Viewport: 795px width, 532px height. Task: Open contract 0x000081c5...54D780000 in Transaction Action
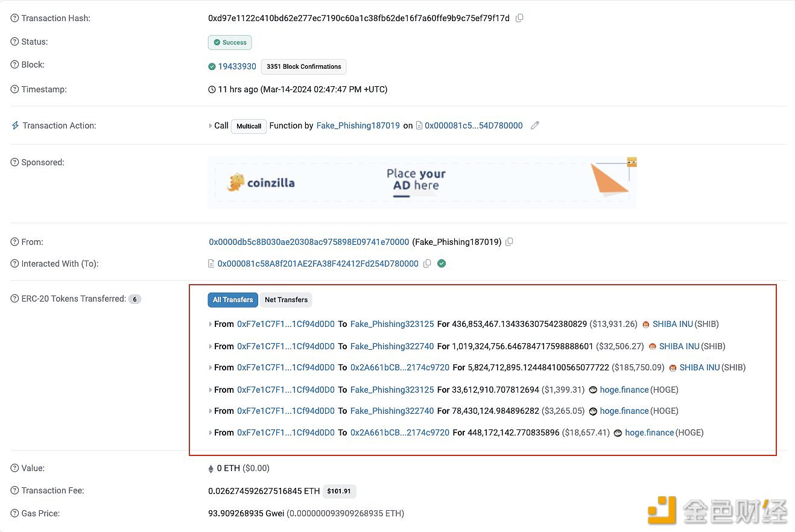(x=474, y=125)
